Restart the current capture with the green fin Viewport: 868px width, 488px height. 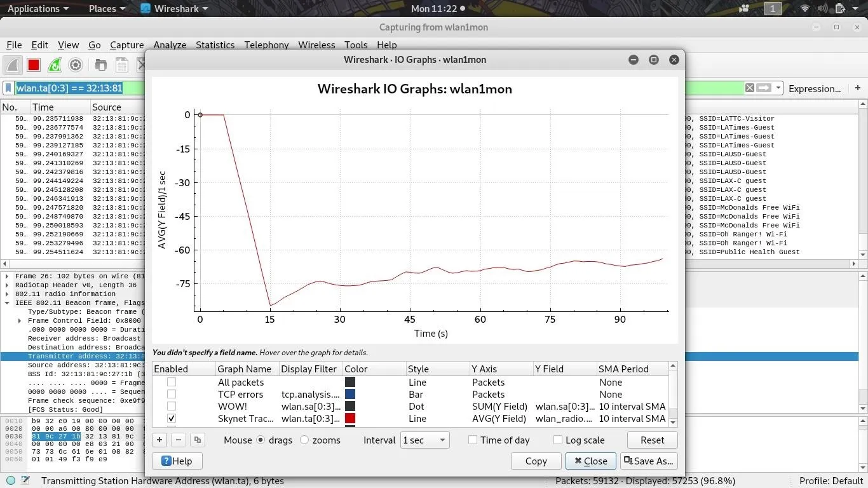(x=55, y=65)
